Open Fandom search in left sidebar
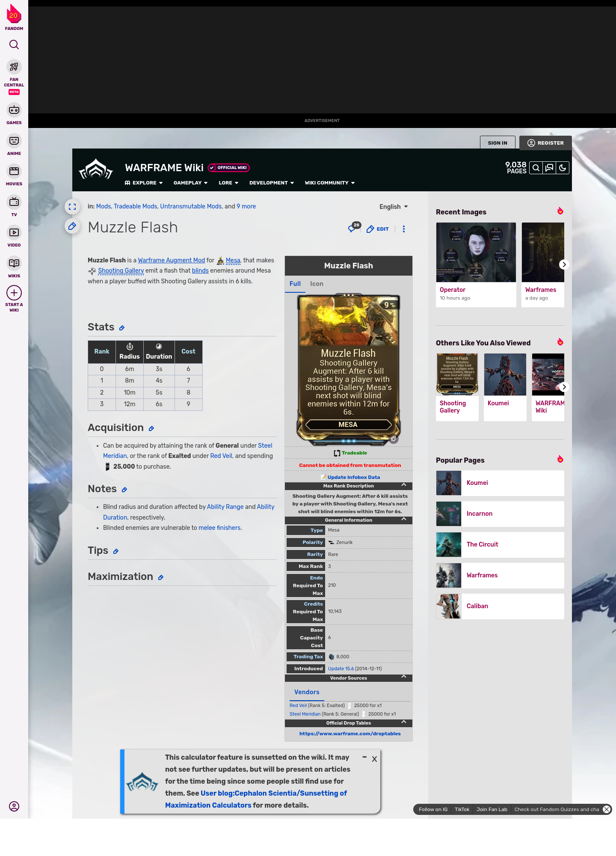Screen dimensions: 616x856 (x=14, y=45)
